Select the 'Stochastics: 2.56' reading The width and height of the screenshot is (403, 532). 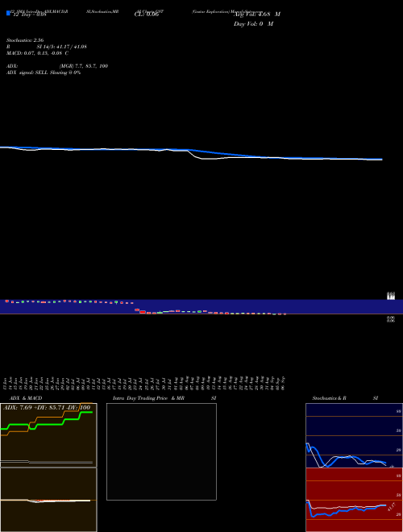coord(25,40)
